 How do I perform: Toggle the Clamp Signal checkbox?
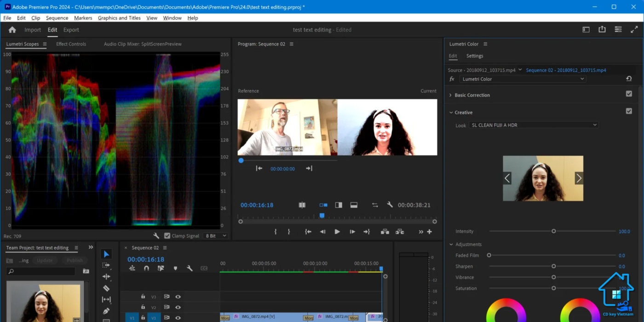[x=167, y=236]
